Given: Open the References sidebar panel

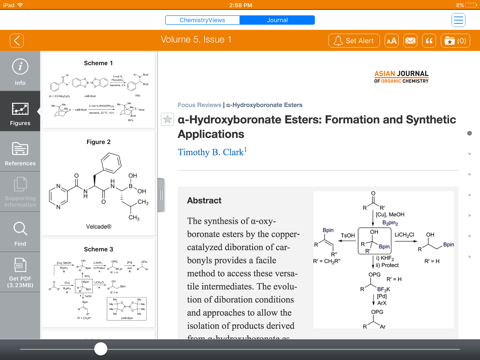Looking at the screenshot, I should point(20,151).
